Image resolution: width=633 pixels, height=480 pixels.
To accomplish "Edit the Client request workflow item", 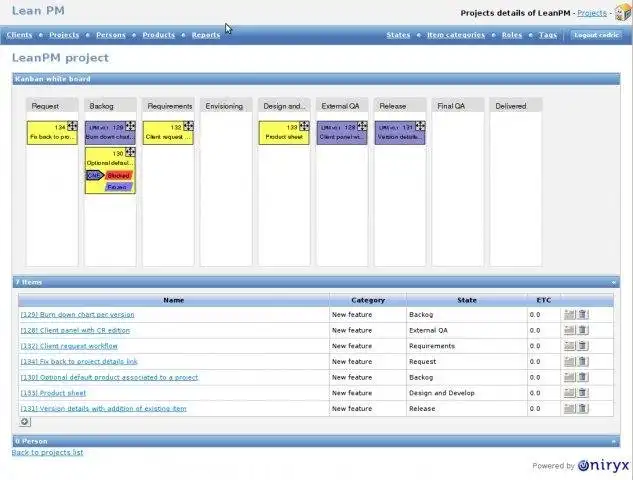I will point(569,346).
